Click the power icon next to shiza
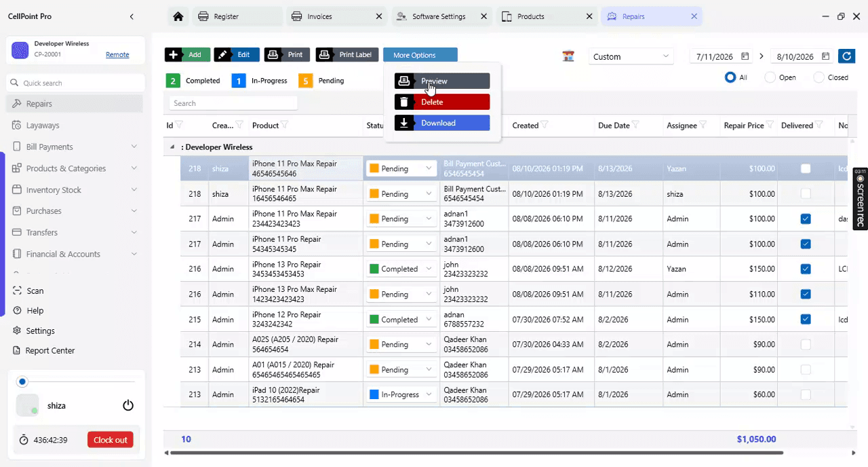The height and width of the screenshot is (467, 868). tap(128, 405)
